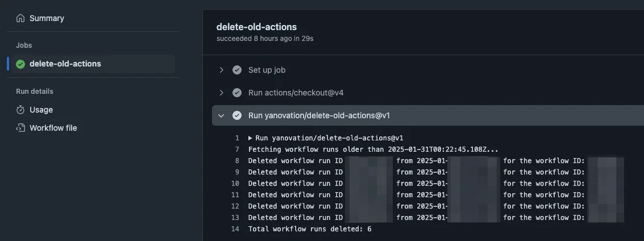
Task: Click the green success check on delete-old-actions job
Action: [20, 64]
